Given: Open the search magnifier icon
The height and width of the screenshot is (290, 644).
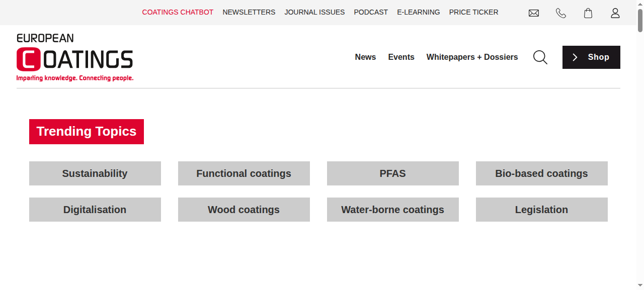Looking at the screenshot, I should click(540, 57).
